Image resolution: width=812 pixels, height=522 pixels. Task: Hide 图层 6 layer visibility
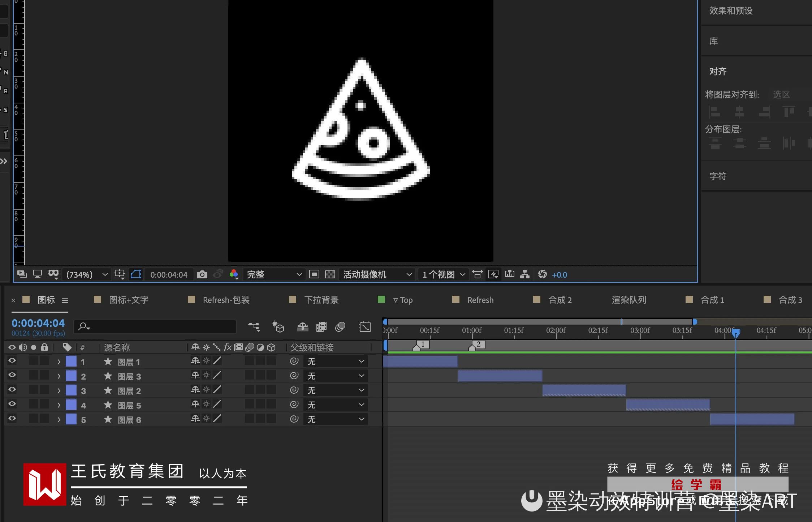(12, 419)
